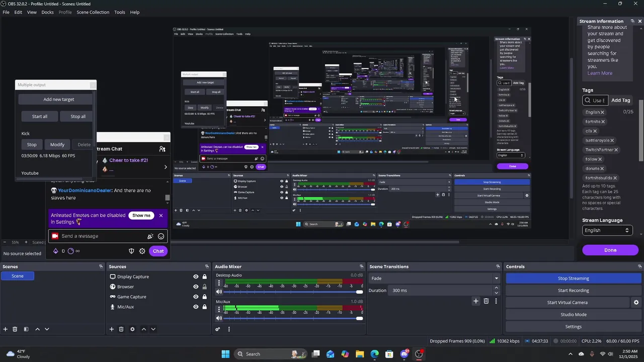Viewport: 644px width, 362px height.
Task: Toggle Game Capture visibility eye
Action: [x=196, y=297]
